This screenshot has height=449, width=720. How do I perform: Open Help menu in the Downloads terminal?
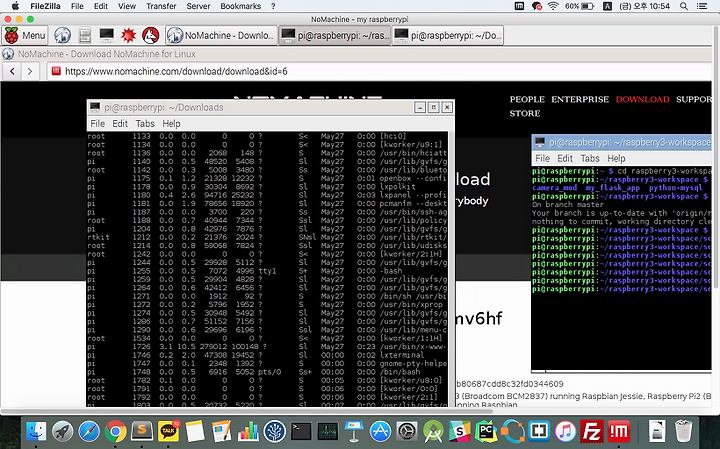(x=171, y=123)
